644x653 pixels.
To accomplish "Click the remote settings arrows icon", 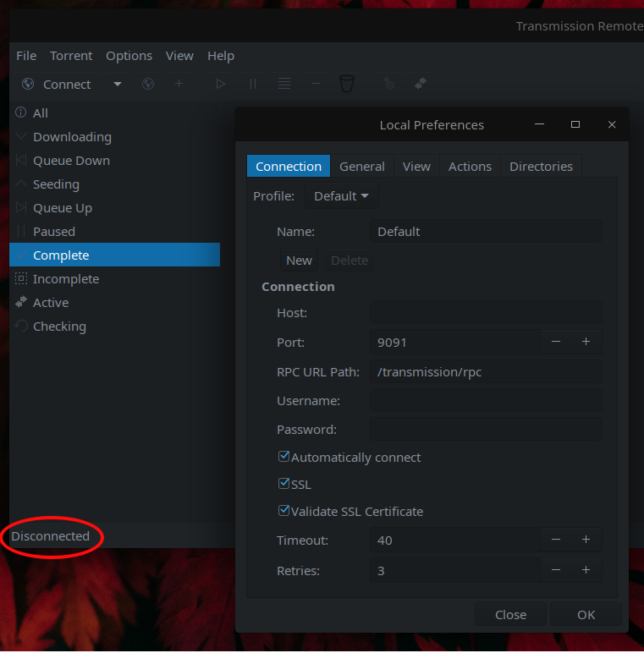I will click(421, 83).
